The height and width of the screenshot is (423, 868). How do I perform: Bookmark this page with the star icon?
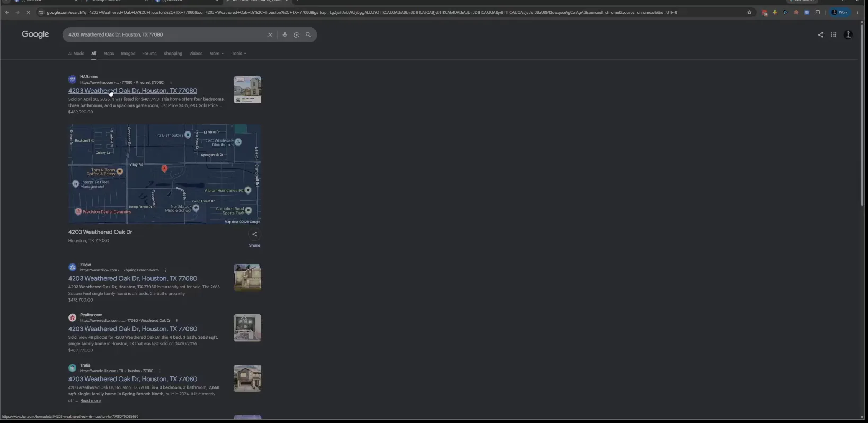tap(749, 12)
